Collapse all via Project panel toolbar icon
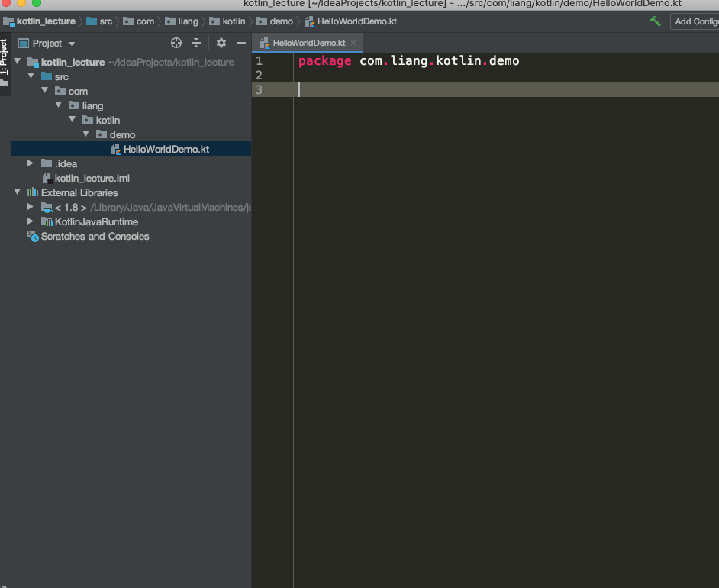This screenshot has width=719, height=588. point(196,43)
